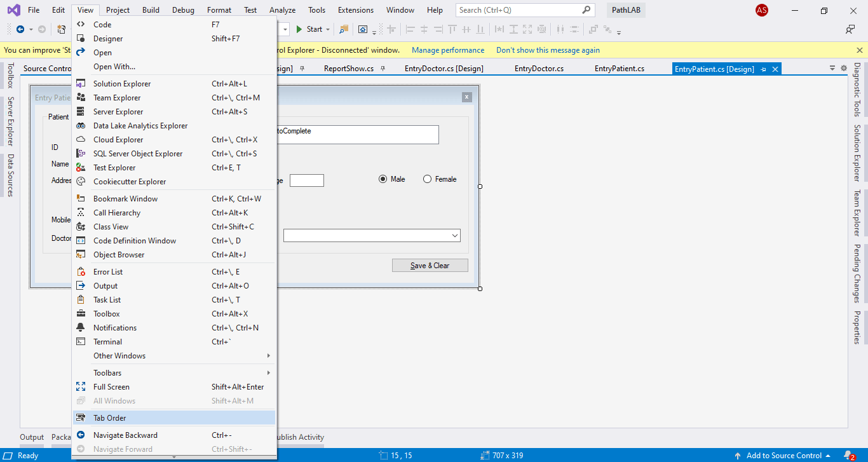This screenshot has height=462, width=868.
Task: Choose Tab Order from View menu
Action: pyautogui.click(x=110, y=418)
